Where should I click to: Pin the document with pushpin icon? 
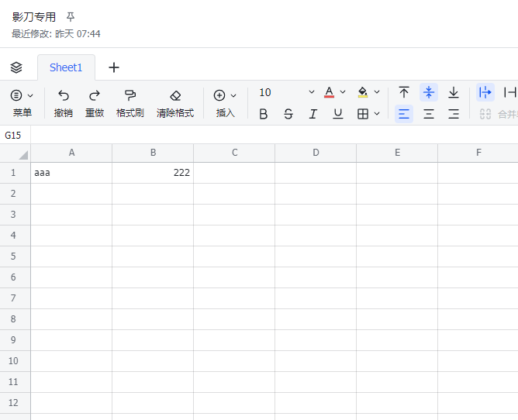[x=71, y=16]
